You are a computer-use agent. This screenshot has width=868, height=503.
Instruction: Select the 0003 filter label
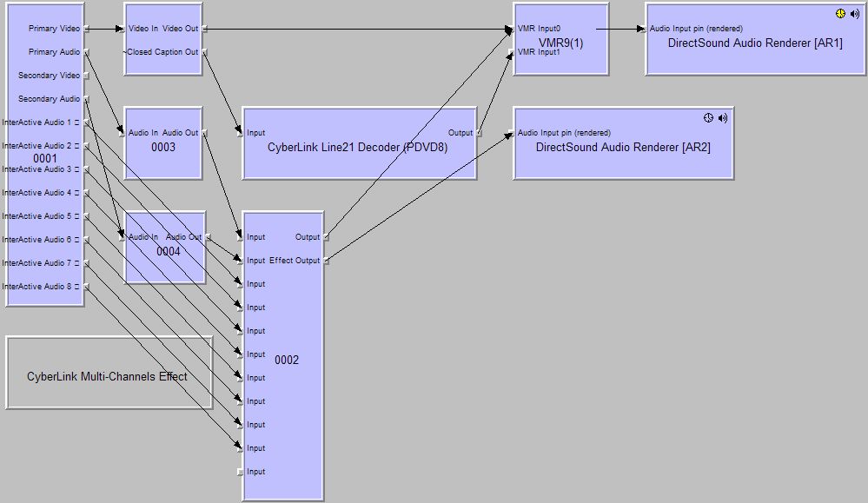pos(163,147)
